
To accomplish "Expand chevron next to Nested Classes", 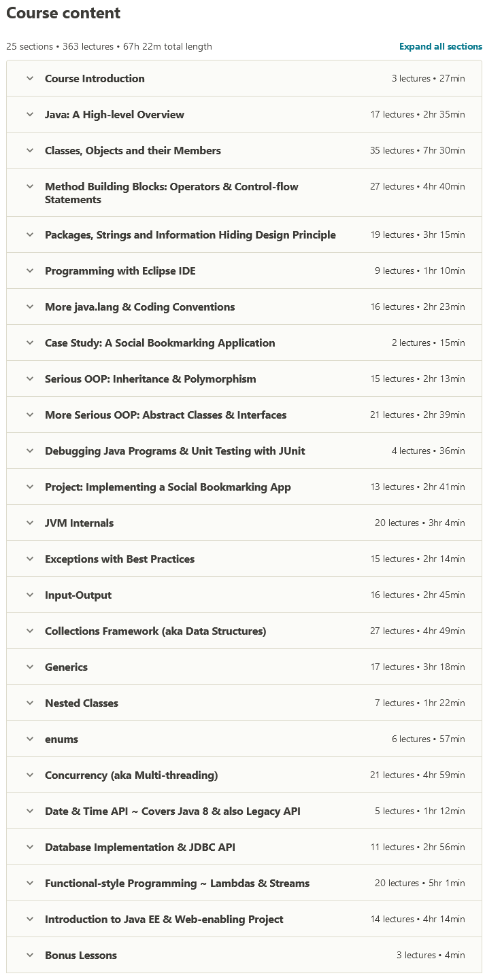I will (30, 703).
